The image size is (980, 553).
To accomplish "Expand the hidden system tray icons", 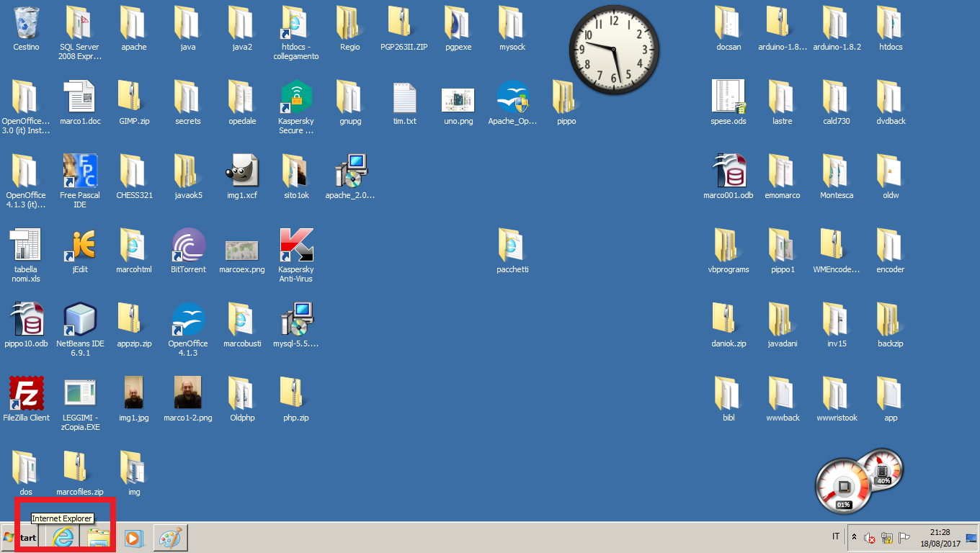I will coord(855,538).
